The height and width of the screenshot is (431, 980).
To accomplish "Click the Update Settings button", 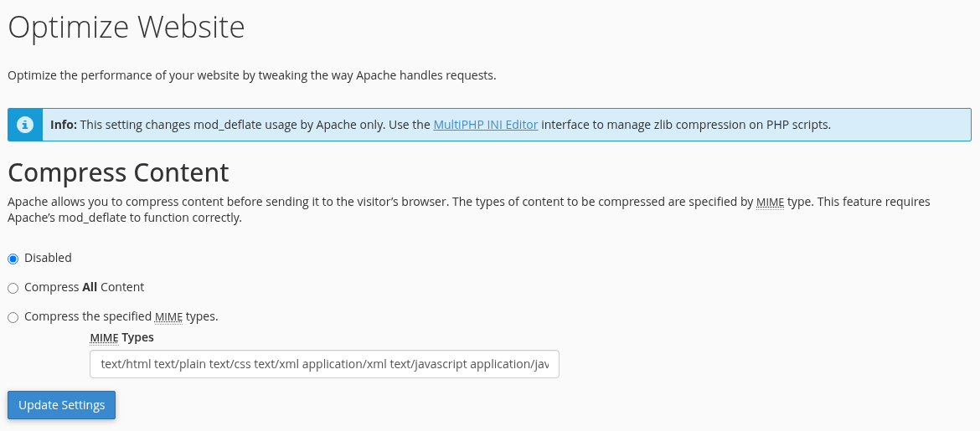I will pyautogui.click(x=61, y=405).
